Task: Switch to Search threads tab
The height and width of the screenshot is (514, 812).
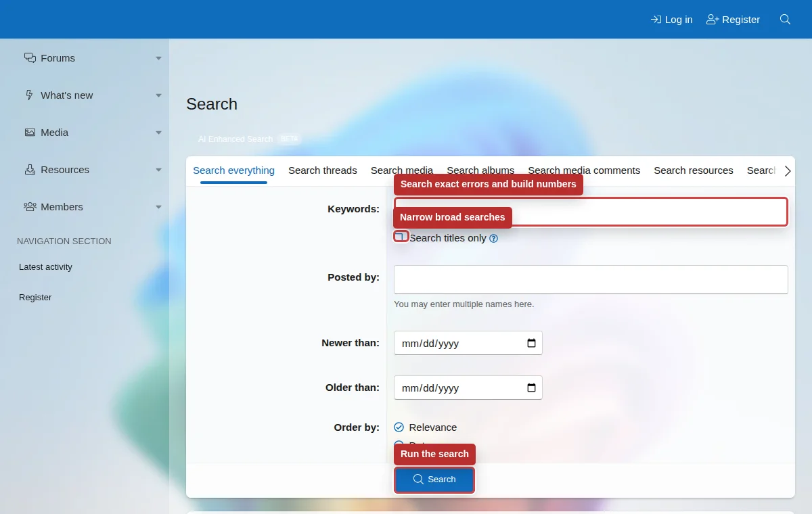Action: [x=322, y=170]
